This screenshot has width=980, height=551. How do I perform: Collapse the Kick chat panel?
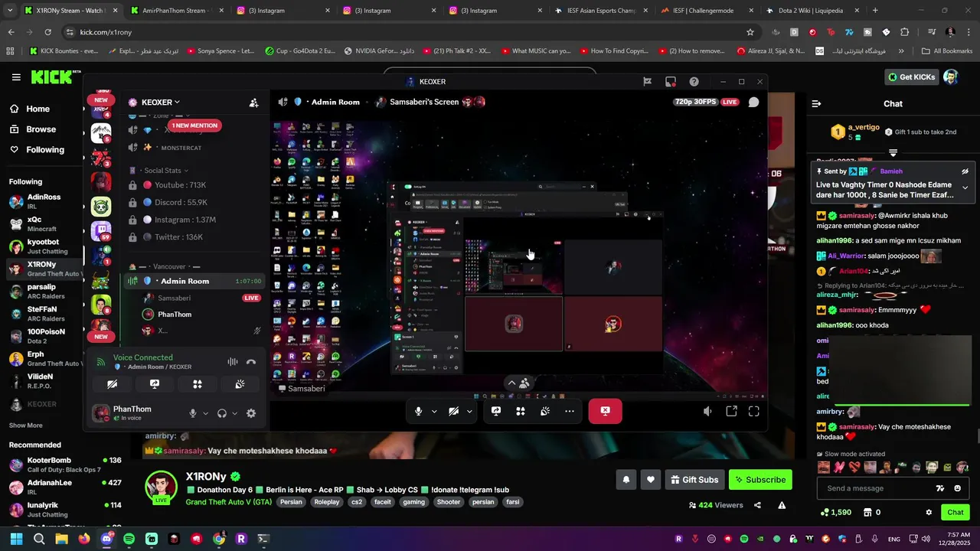816,103
